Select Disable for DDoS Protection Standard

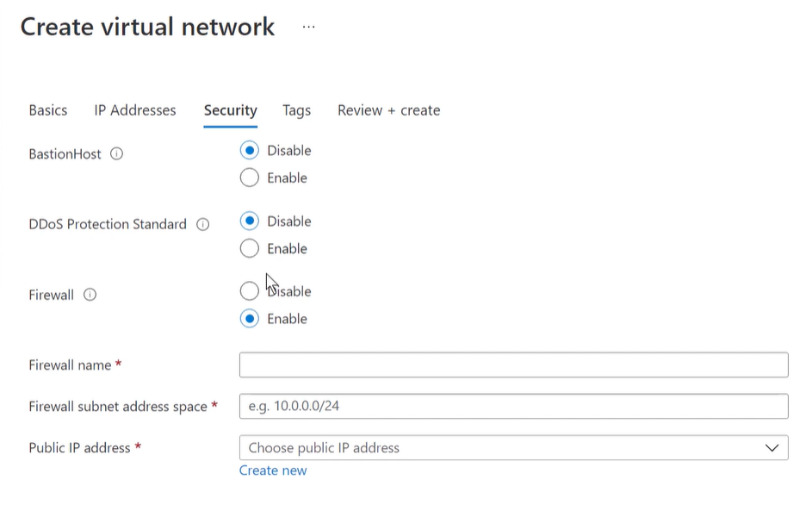click(x=249, y=221)
